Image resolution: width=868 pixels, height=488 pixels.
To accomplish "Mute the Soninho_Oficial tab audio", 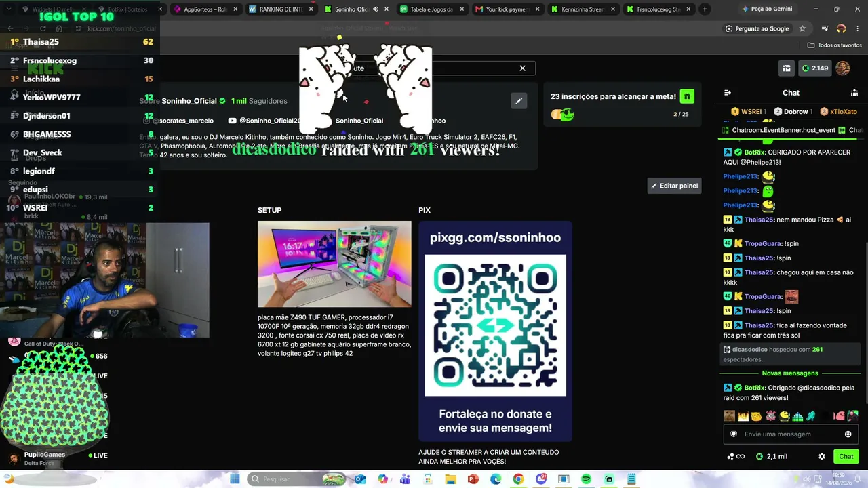I will tap(376, 9).
